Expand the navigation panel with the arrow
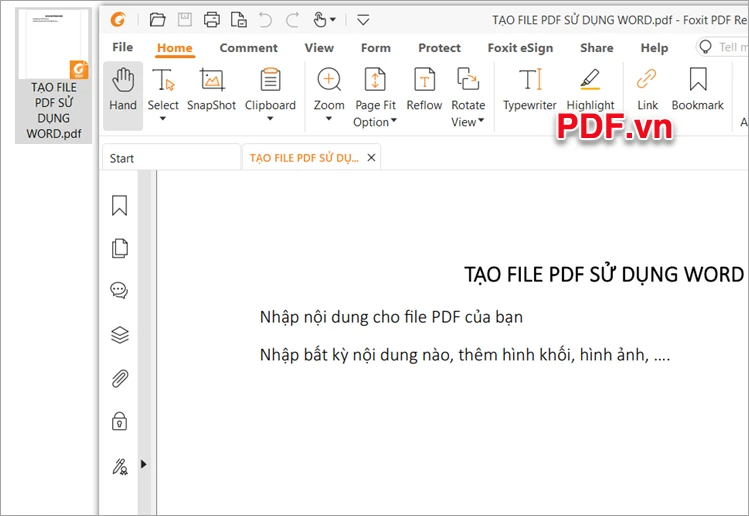Image resolution: width=749 pixels, height=516 pixels. tap(143, 464)
